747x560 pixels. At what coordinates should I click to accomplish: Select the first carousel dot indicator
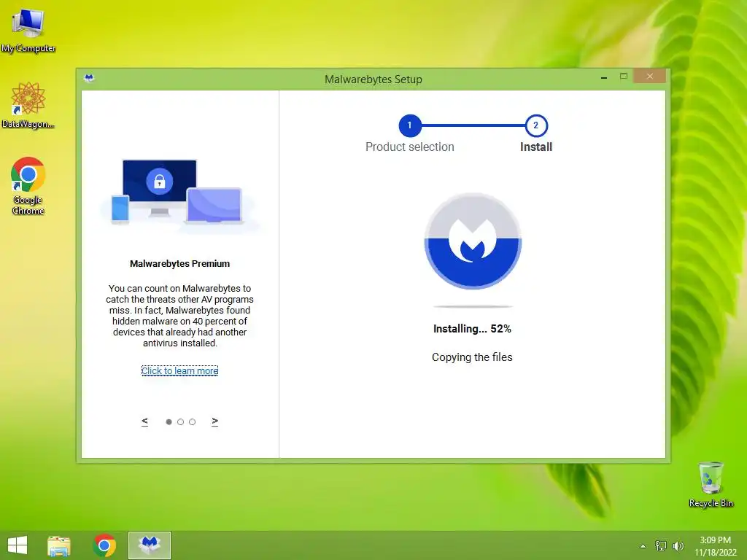click(169, 422)
